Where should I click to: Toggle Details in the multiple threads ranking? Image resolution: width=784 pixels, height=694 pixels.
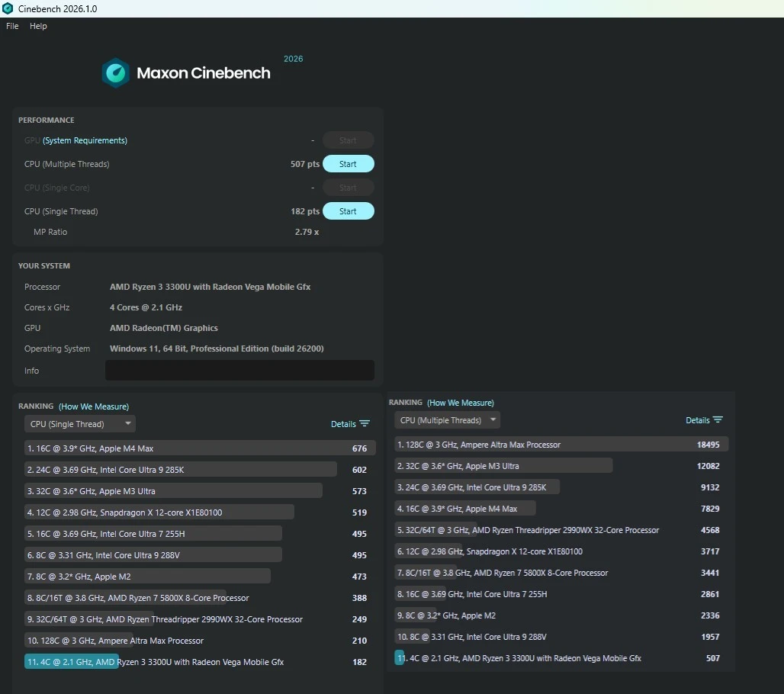697,420
